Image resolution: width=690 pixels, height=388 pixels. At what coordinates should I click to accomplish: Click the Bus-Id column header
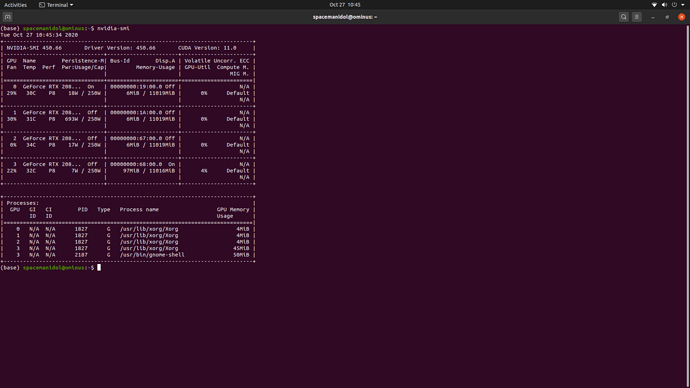120,61
